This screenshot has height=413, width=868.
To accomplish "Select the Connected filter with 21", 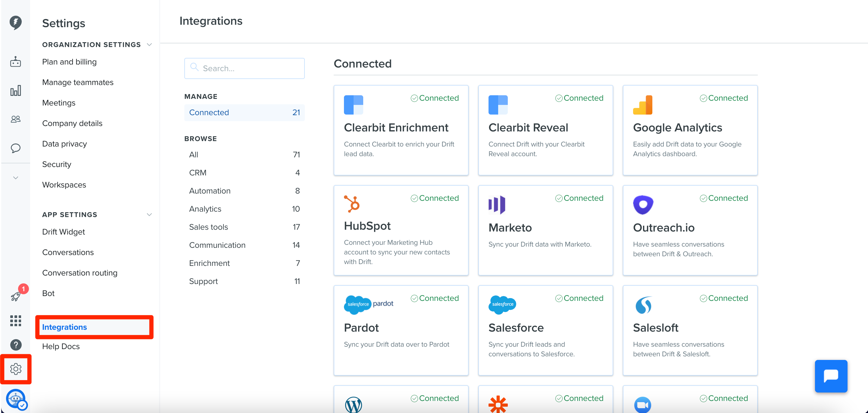I will (244, 112).
